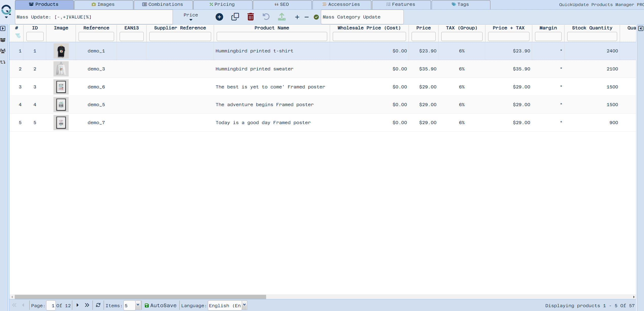Click the Product Name filter field
Image resolution: width=644 pixels, height=311 pixels.
coord(271,36)
